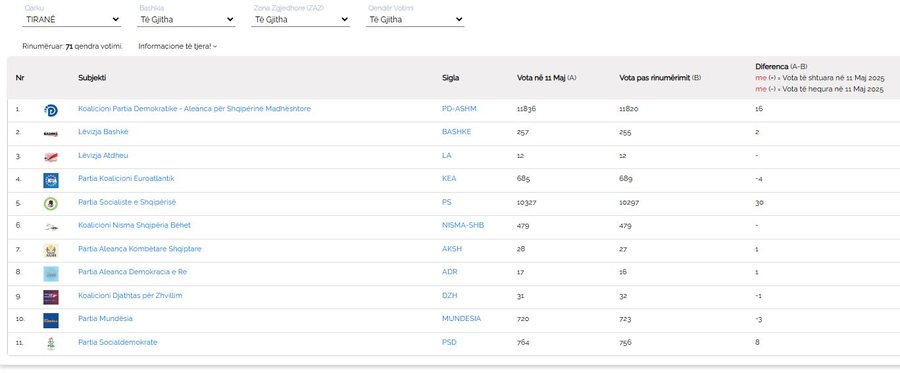The width and height of the screenshot is (900, 373).
Task: Click the Nisma Shqipëria Bëhet logo
Action: [51, 227]
